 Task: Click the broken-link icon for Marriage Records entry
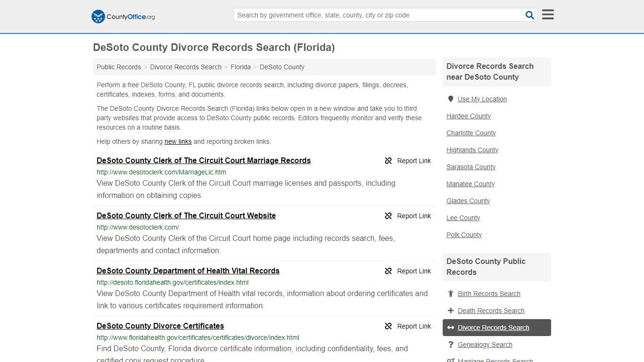[x=388, y=161]
